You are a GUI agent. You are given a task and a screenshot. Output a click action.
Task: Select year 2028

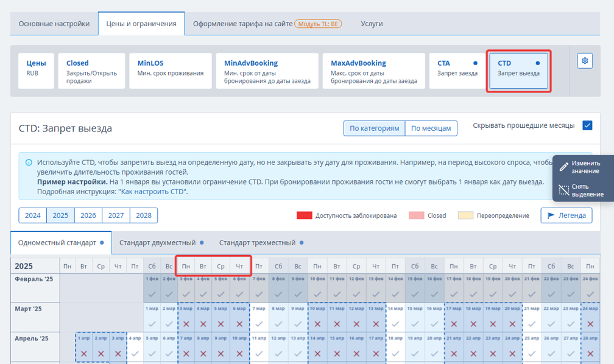pyautogui.click(x=144, y=215)
